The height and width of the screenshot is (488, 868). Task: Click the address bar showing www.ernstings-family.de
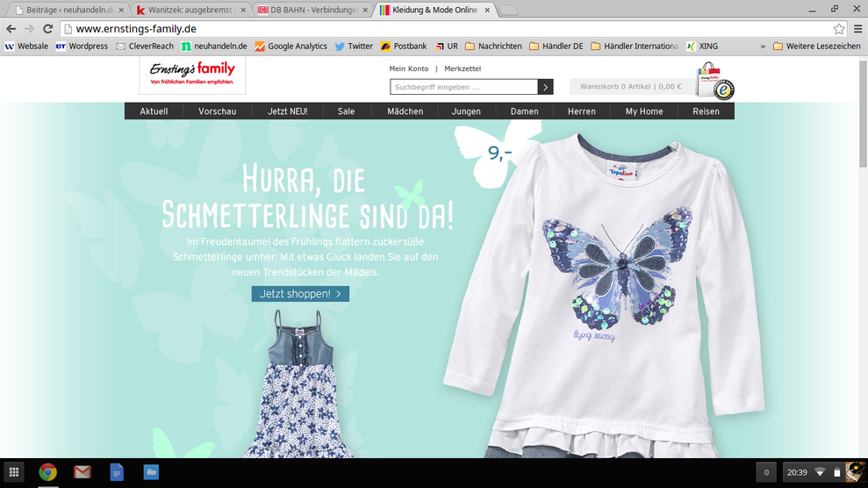pyautogui.click(x=448, y=29)
